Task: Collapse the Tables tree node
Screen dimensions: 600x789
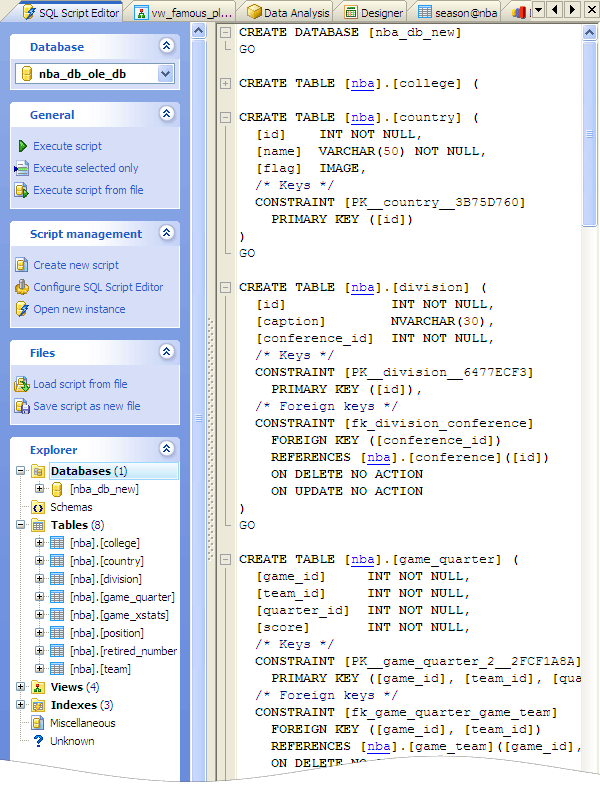Action: pos(20,525)
